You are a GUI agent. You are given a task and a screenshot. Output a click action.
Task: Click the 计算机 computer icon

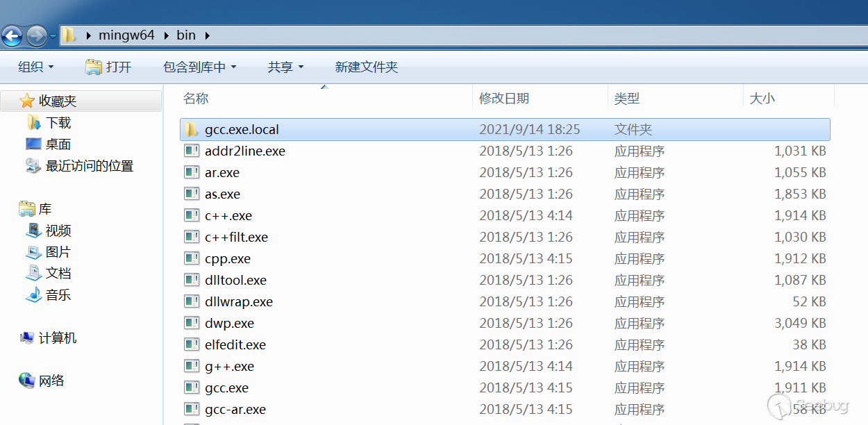[27, 338]
